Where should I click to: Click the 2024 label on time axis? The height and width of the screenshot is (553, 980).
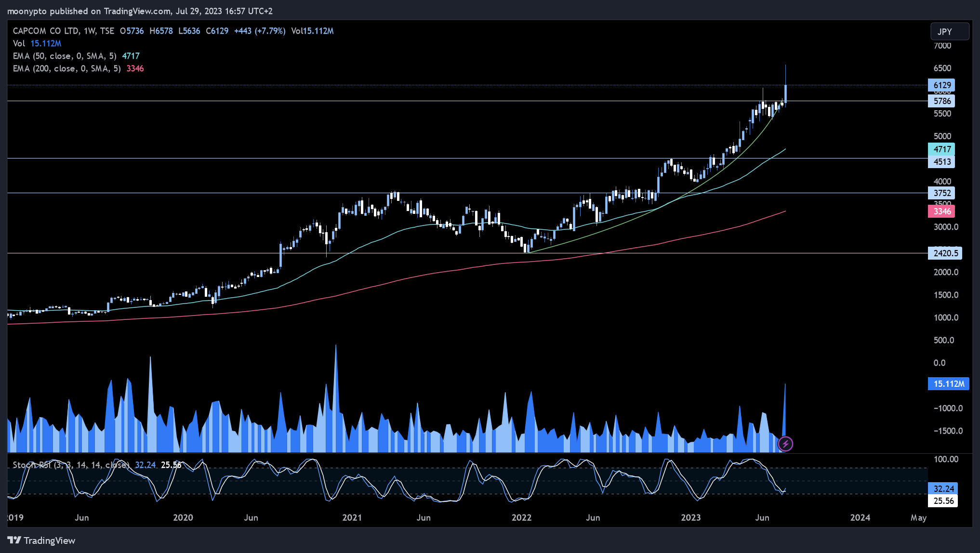click(860, 518)
